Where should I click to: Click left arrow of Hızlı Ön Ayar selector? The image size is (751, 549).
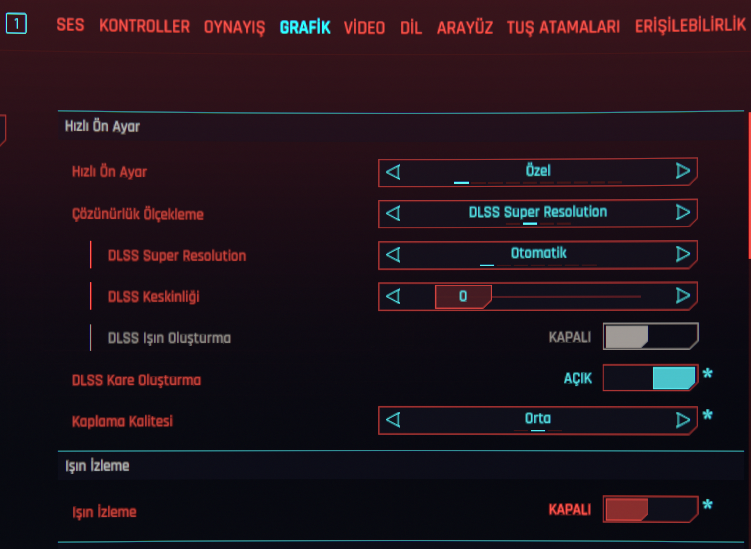[393, 172]
